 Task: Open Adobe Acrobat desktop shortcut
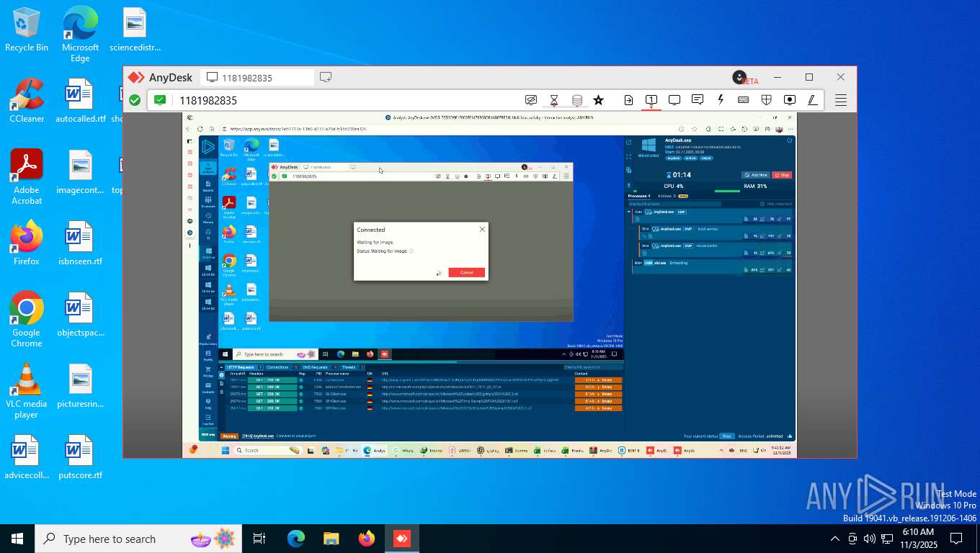pos(27,177)
